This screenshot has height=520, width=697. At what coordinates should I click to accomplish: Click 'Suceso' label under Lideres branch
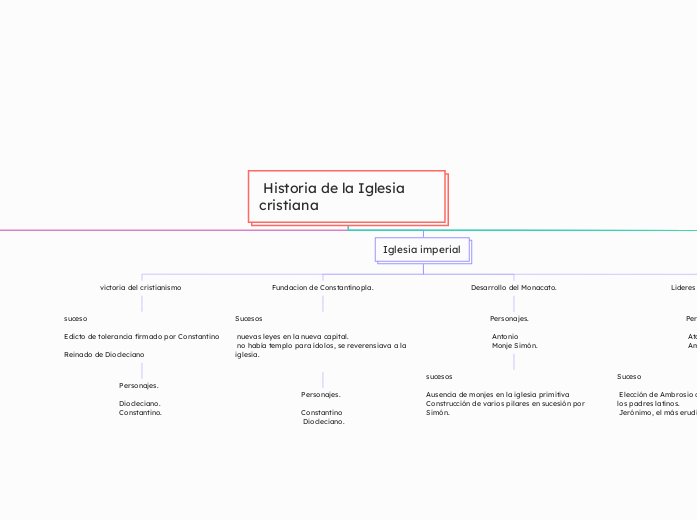(629, 376)
